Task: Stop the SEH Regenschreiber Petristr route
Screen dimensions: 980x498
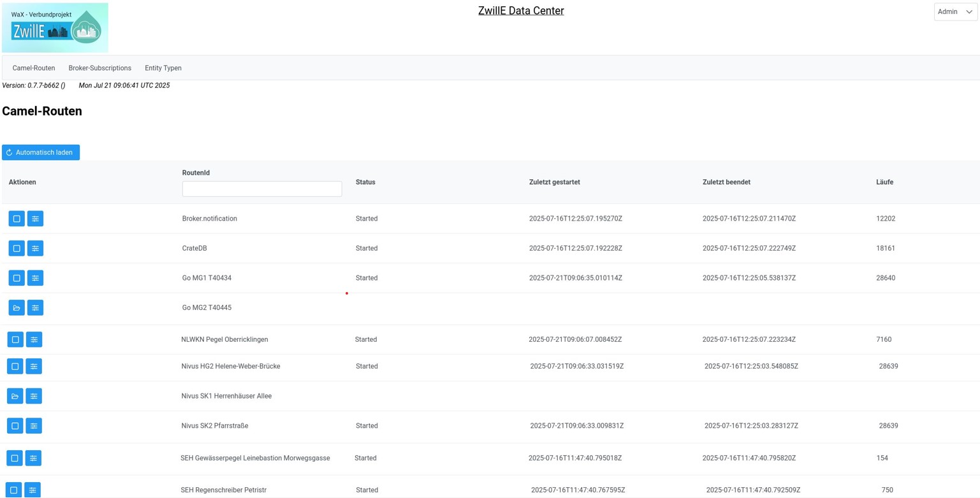Action: pos(14,490)
